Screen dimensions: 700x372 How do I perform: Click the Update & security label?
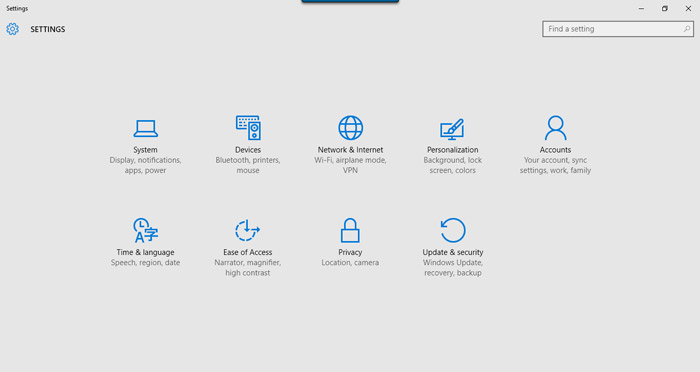[x=453, y=252]
